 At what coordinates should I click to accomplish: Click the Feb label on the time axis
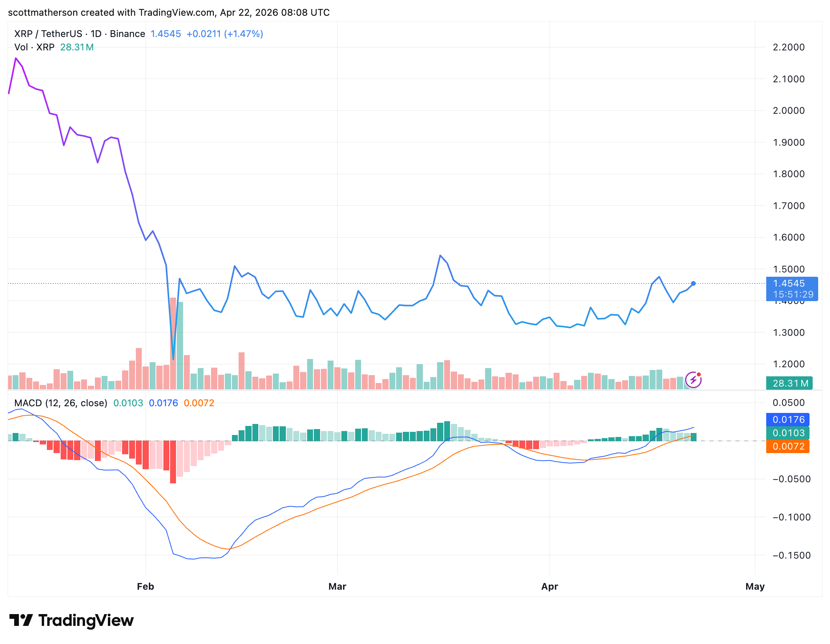(x=145, y=586)
